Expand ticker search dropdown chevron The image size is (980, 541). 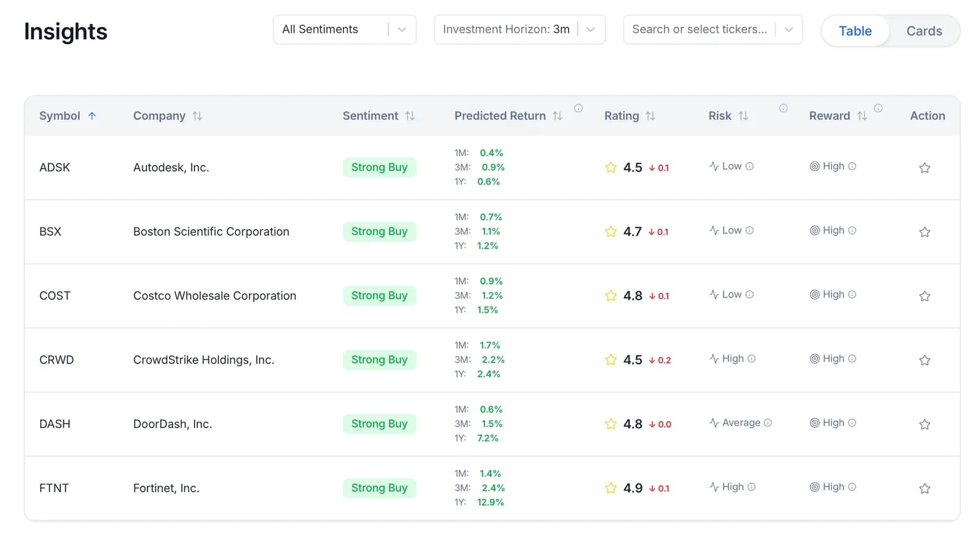[x=789, y=29]
